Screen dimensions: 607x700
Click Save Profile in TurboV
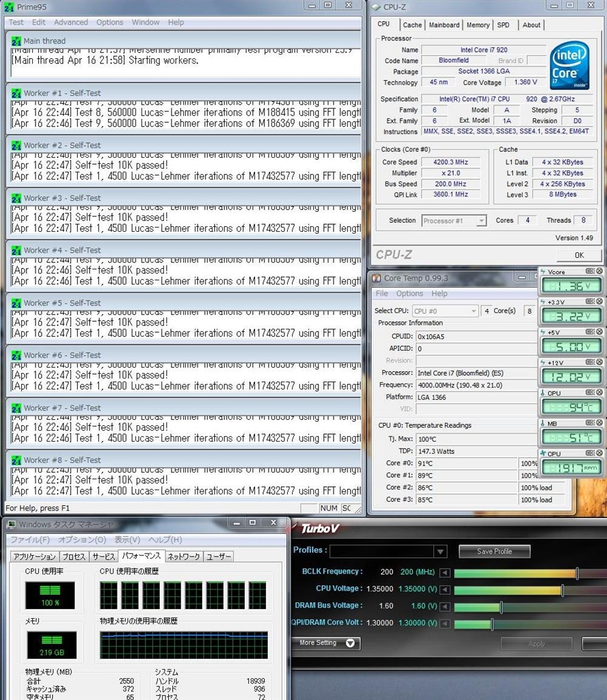tap(494, 552)
